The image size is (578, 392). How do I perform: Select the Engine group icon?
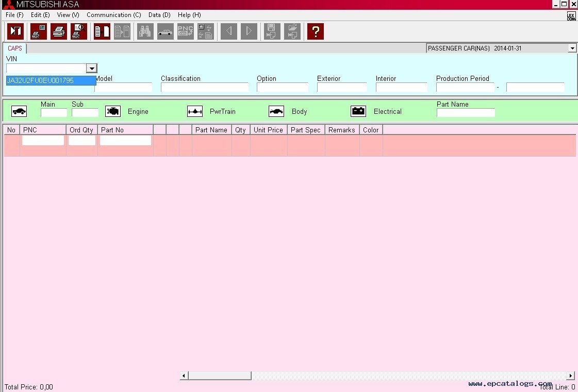tap(113, 111)
